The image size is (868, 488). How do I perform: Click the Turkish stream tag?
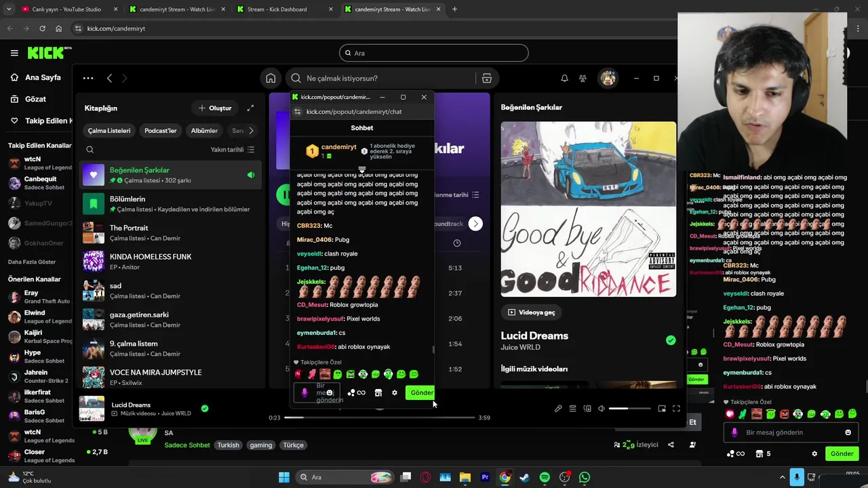tap(228, 445)
